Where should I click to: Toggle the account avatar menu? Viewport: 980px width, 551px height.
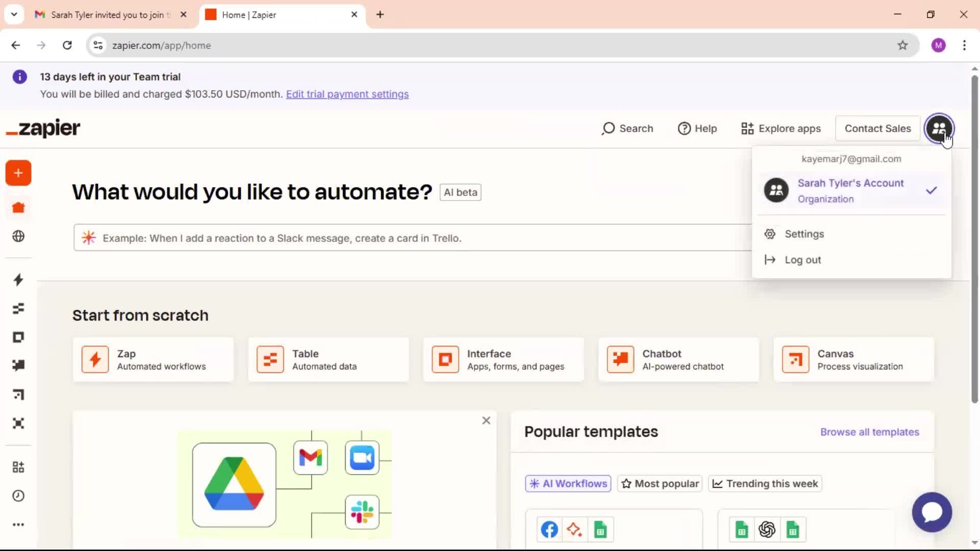click(x=939, y=129)
